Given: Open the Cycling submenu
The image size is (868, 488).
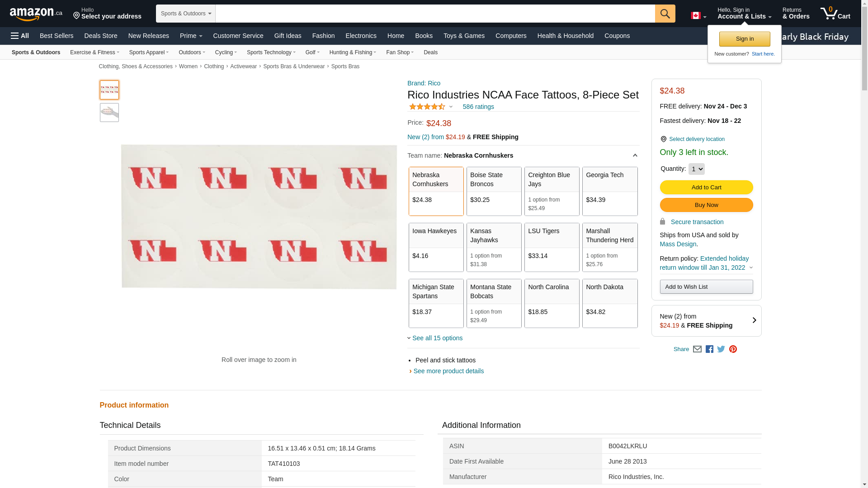Looking at the screenshot, I should tap(226, 52).
